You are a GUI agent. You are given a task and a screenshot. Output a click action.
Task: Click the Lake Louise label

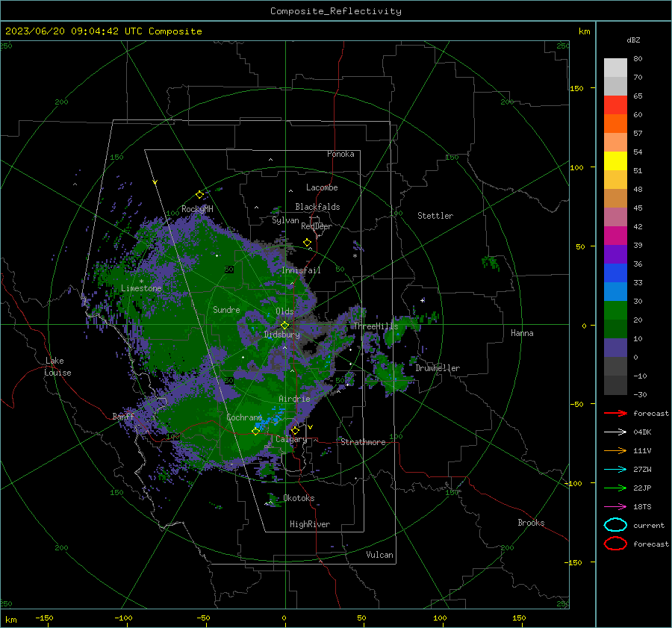pos(57,367)
